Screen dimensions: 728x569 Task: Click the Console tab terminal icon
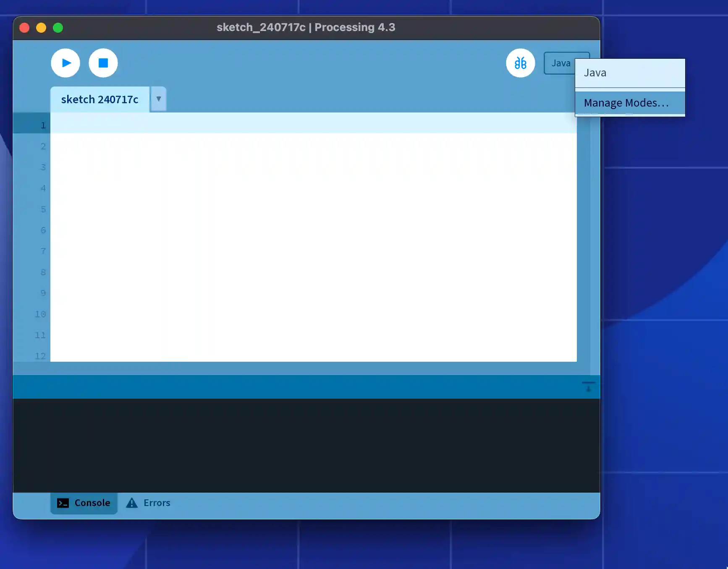pos(62,503)
